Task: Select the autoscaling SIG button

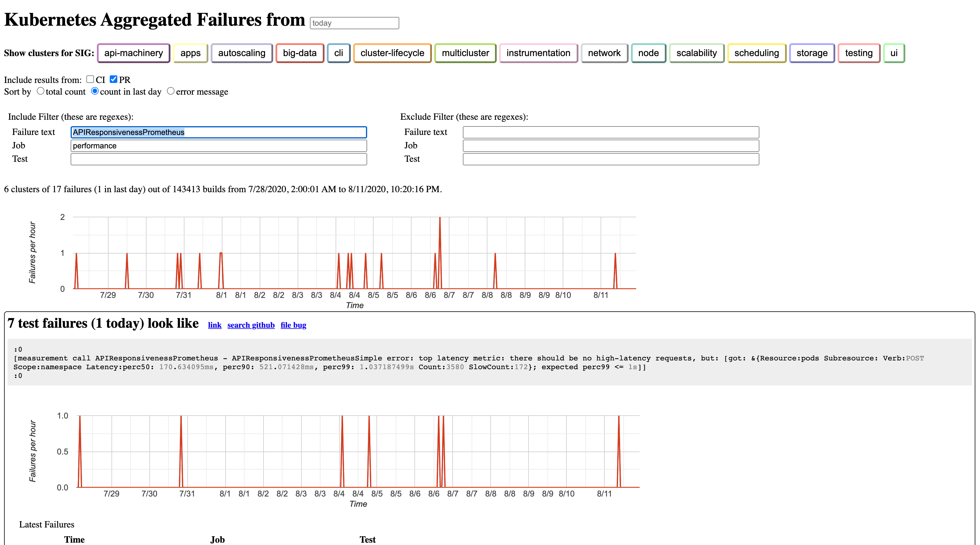Action: point(242,53)
